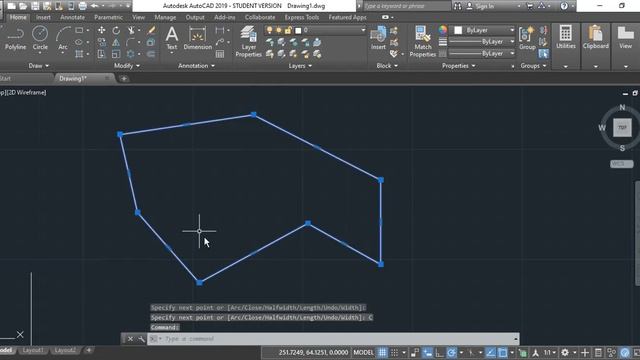Click the Plot printer icon in quick access
Screen dimensions: 640x360
coord(82,6)
